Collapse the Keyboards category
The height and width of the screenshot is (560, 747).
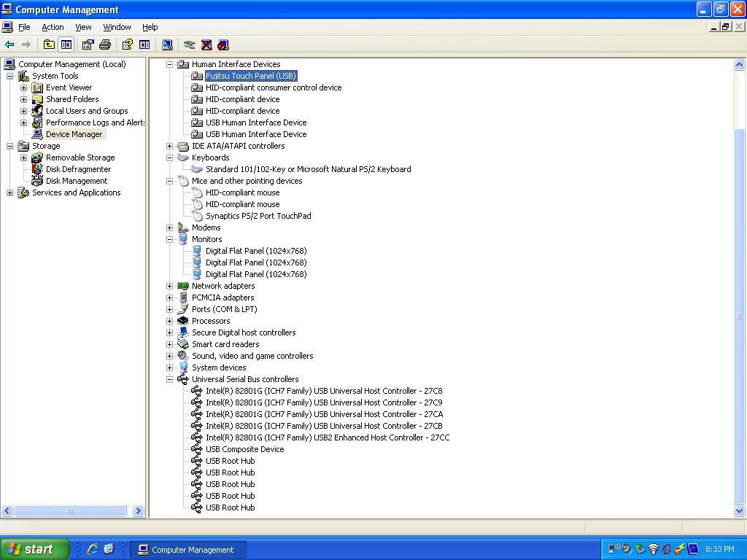(x=169, y=157)
